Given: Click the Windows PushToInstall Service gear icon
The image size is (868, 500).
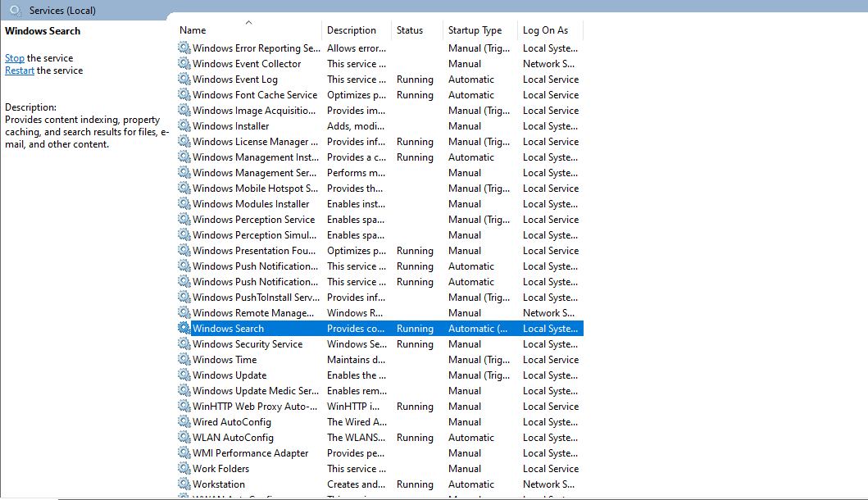Looking at the screenshot, I should tap(184, 297).
